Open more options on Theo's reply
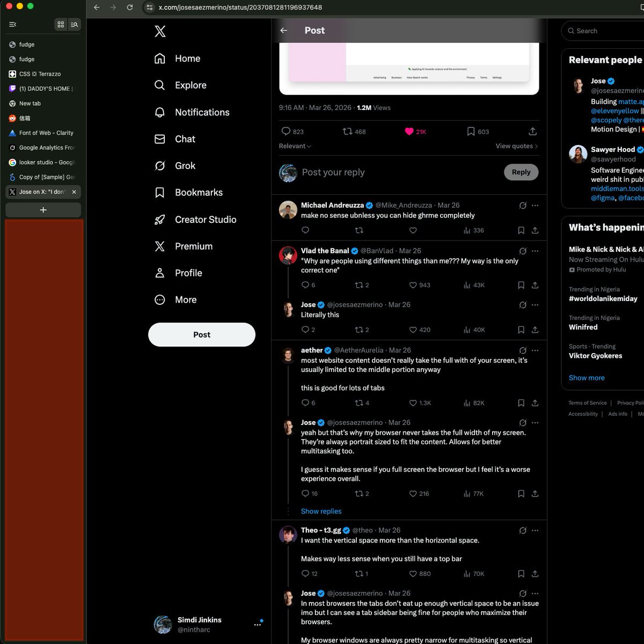Screen dimensions: 644x644 pyautogui.click(x=535, y=530)
